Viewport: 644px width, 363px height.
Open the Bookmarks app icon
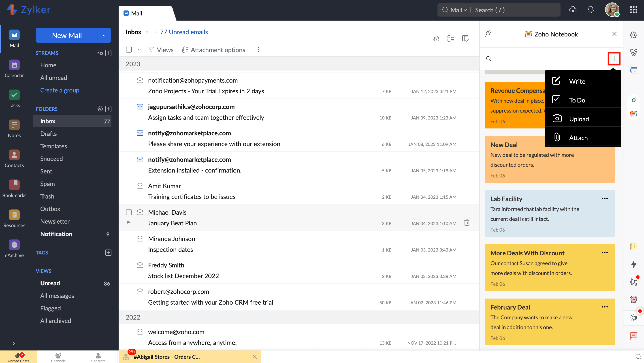14,185
